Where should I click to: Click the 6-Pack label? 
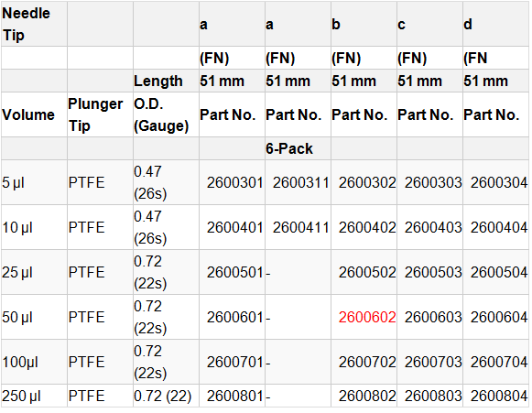(289, 148)
